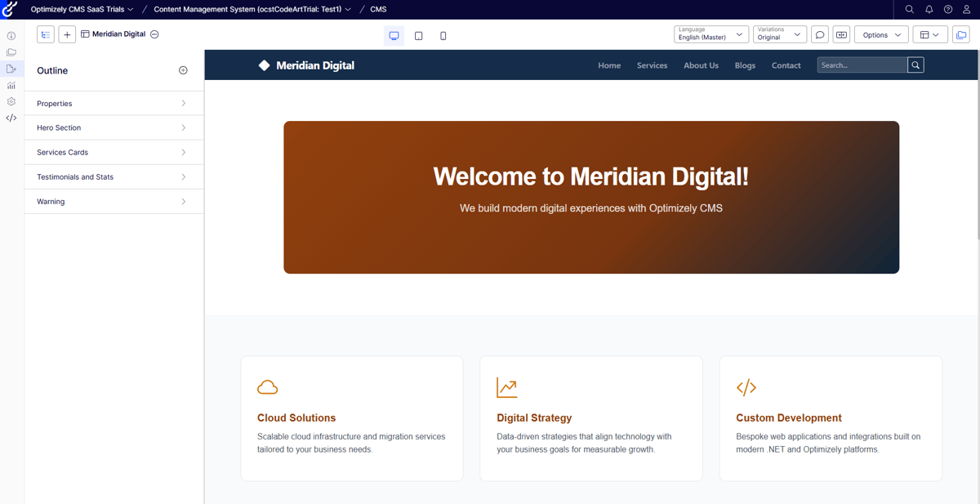Enable mobile preview mode
This screenshot has height=504, width=980.
pos(443,36)
